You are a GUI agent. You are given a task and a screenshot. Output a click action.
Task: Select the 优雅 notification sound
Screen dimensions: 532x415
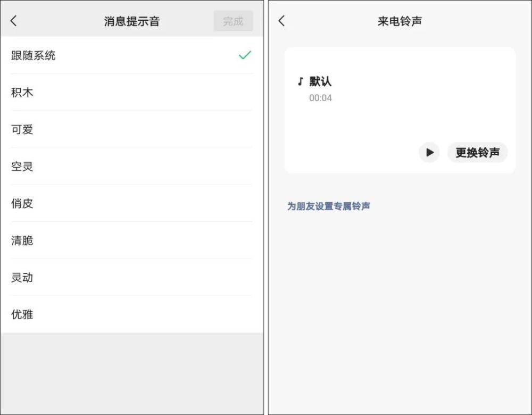click(x=131, y=314)
